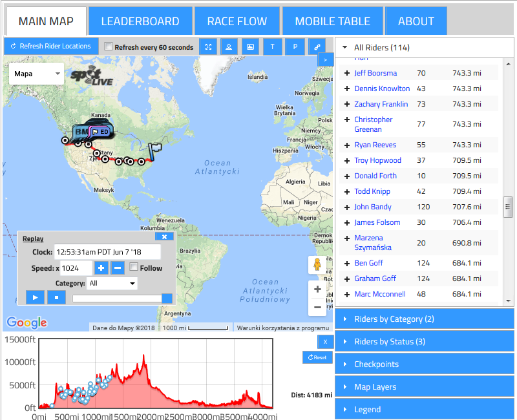Start replay with the play button
This screenshot has height=420, width=517.
click(x=36, y=297)
